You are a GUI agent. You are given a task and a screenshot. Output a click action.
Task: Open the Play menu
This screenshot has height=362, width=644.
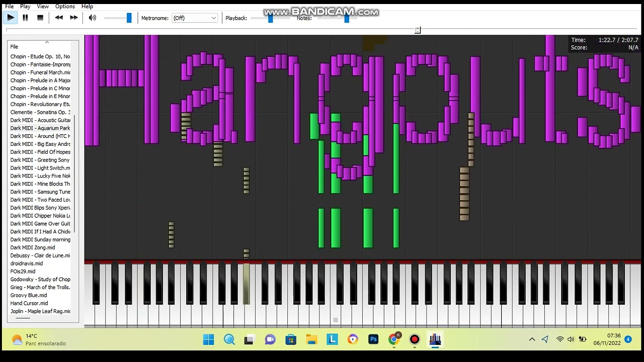pos(25,7)
